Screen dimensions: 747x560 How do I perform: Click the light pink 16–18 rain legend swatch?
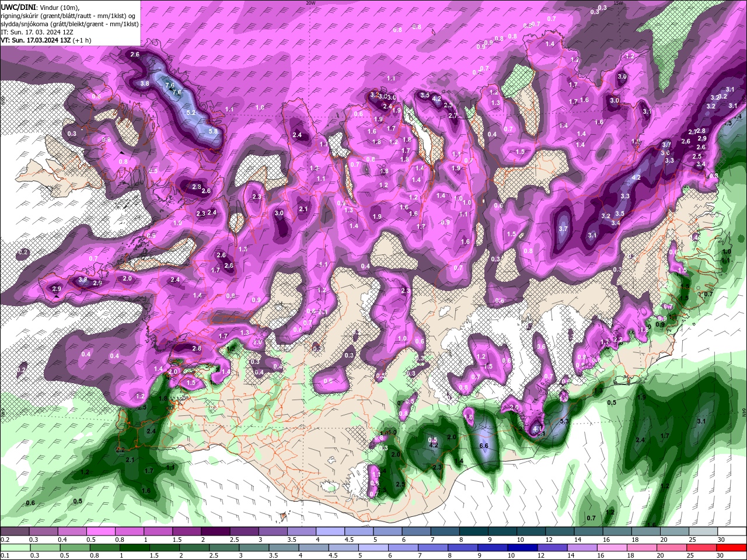[612, 548]
